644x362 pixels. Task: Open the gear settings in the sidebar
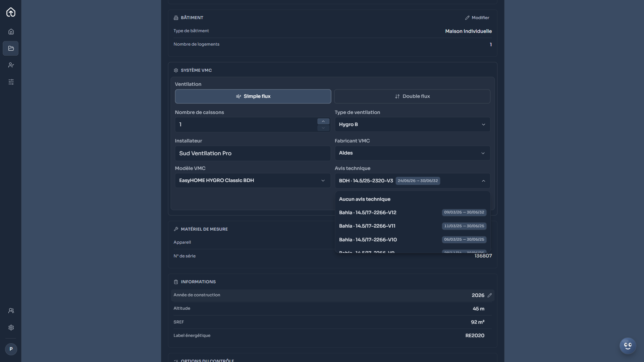pyautogui.click(x=11, y=327)
